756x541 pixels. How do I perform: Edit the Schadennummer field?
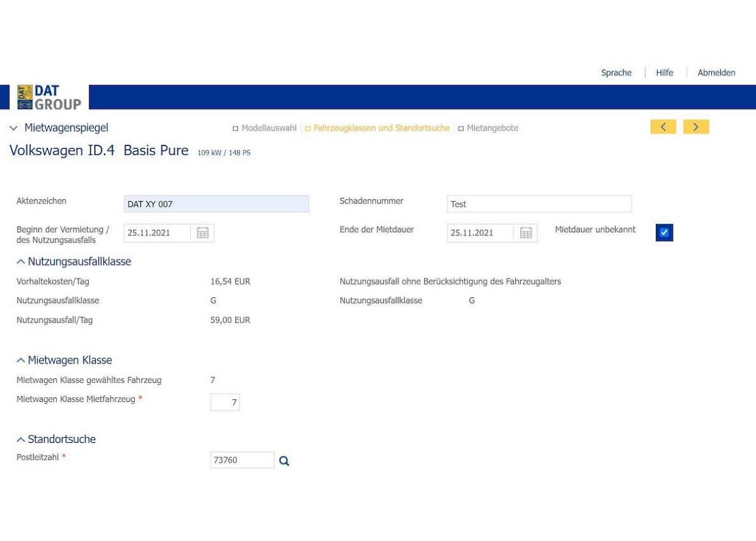pyautogui.click(x=539, y=204)
